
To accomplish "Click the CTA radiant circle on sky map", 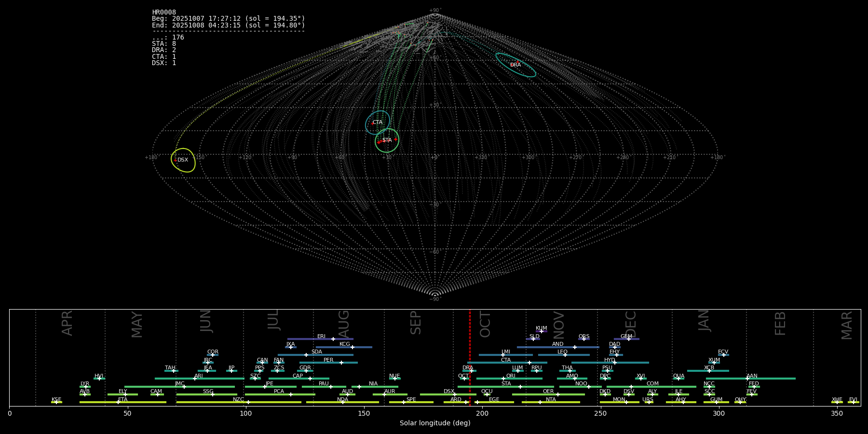I will [x=377, y=122].
